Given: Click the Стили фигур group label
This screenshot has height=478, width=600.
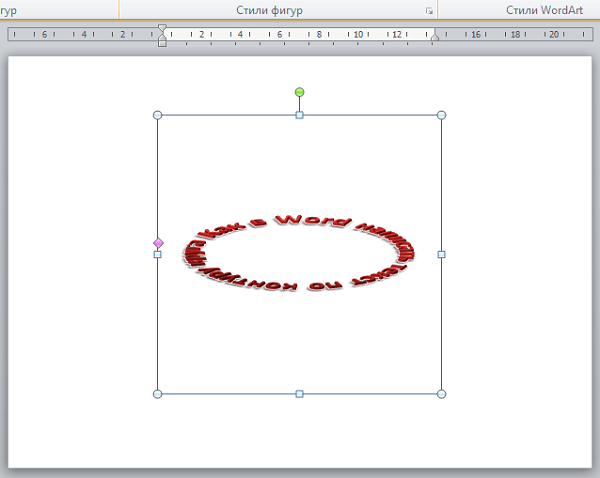Looking at the screenshot, I should (x=269, y=10).
